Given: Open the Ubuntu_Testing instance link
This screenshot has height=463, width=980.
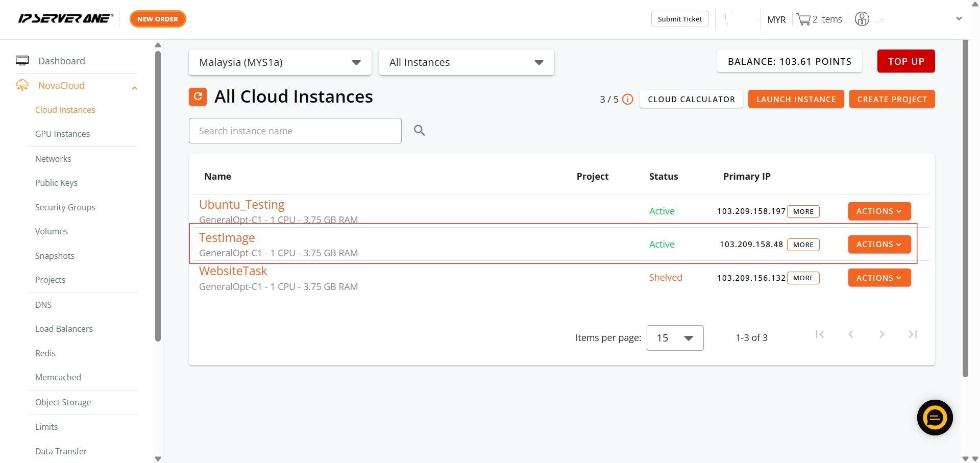Looking at the screenshot, I should point(241,205).
